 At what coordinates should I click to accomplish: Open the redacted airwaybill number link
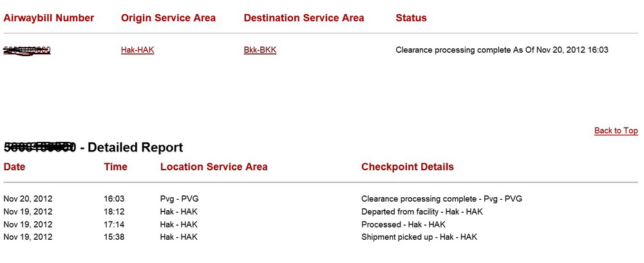[x=27, y=50]
